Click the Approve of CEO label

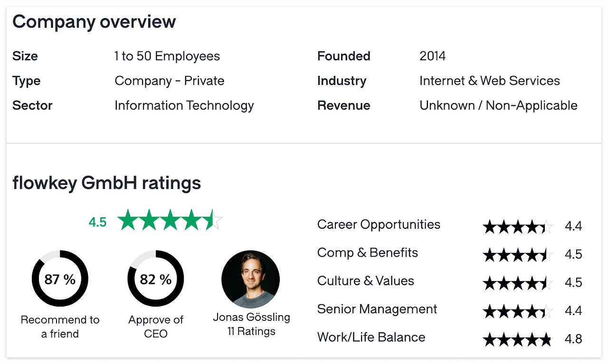point(156,327)
